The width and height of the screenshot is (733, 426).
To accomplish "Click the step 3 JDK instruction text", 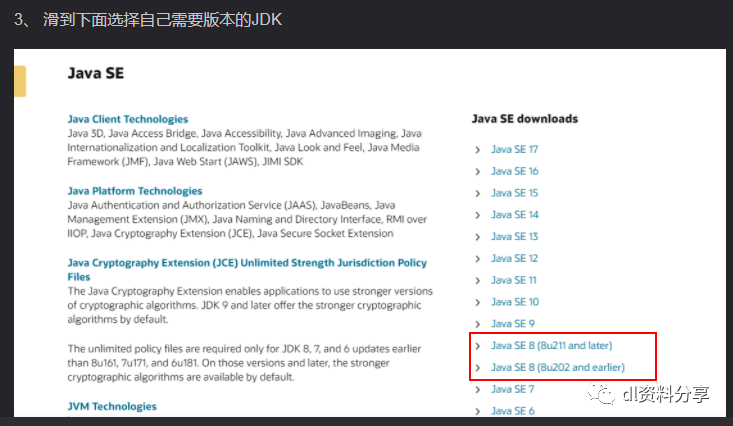I will (x=148, y=20).
